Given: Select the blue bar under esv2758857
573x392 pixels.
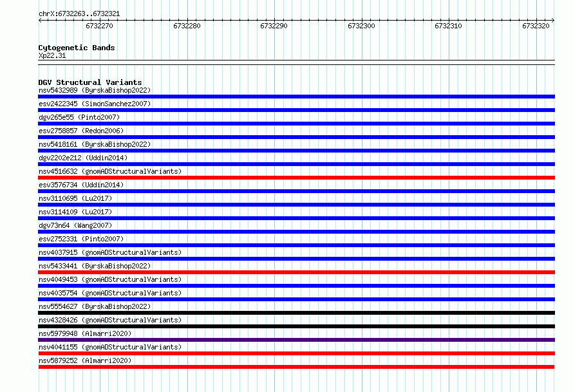Looking at the screenshot, I should (296, 137).
